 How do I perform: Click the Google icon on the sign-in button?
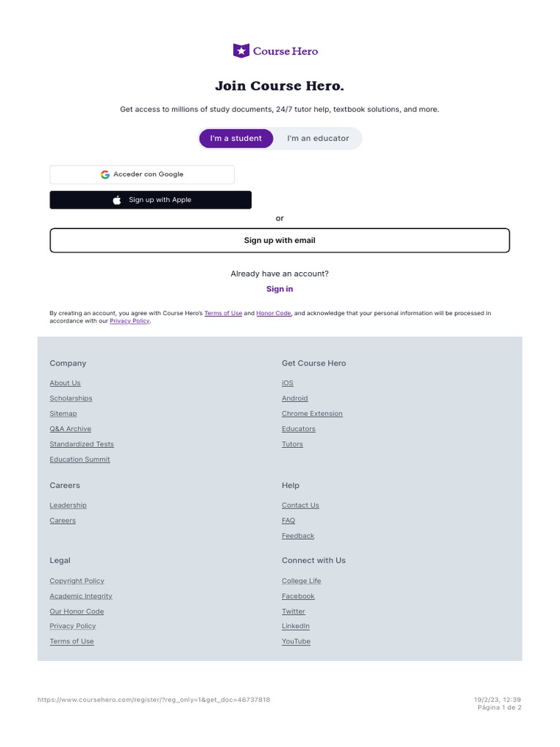[x=105, y=175]
